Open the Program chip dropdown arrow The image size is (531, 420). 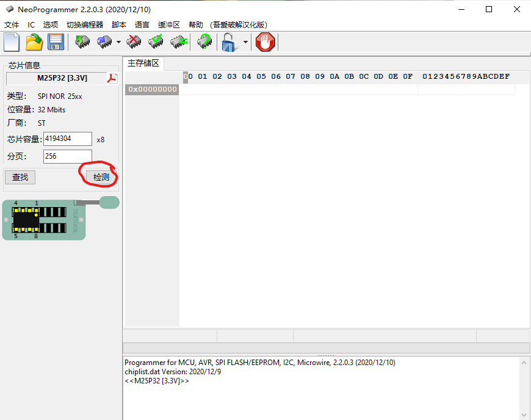118,42
